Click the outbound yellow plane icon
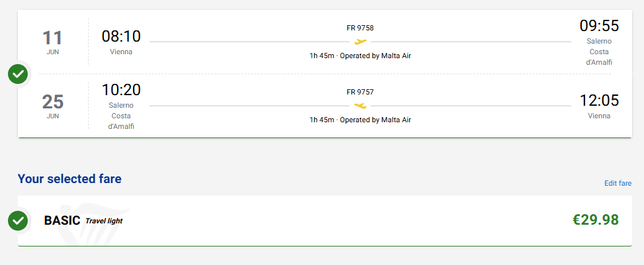Screen dimensions: 644x265 pyautogui.click(x=360, y=42)
